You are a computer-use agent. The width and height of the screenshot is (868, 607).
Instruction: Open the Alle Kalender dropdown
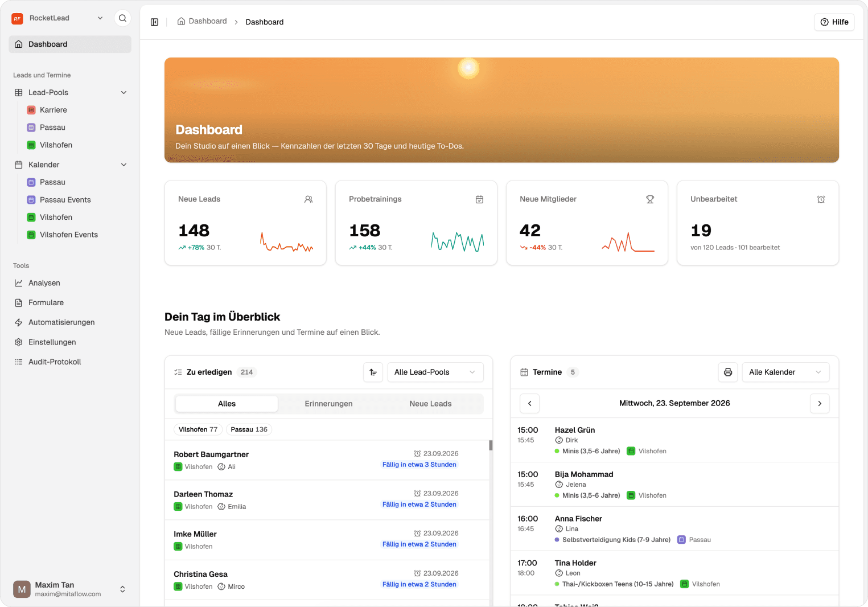coord(785,372)
